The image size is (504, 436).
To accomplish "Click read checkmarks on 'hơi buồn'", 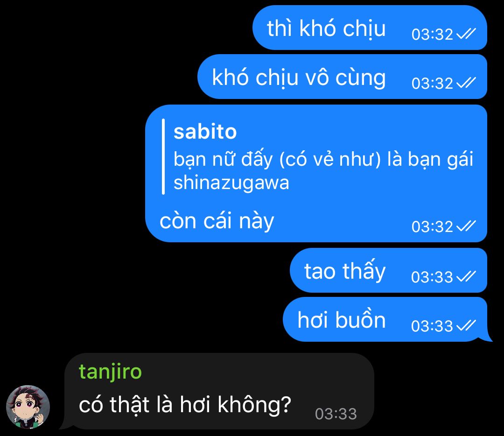I will click(466, 326).
